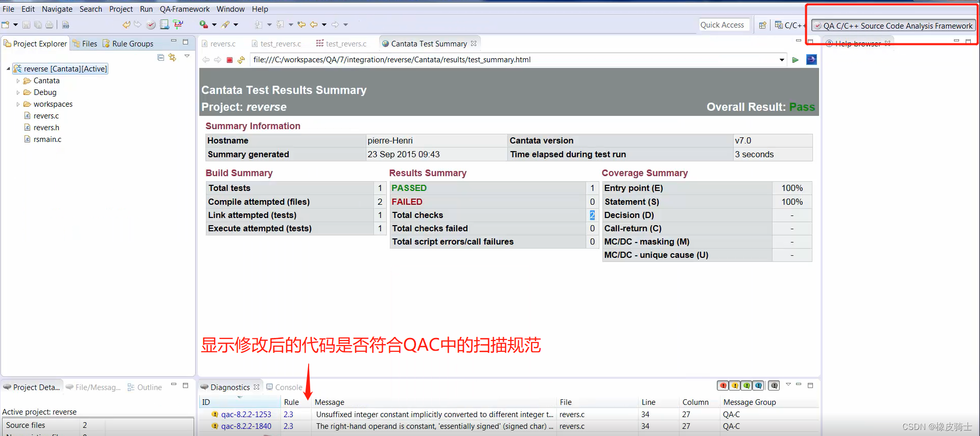
Task: Toggle the red error filter in Diagnostics
Action: point(723,385)
